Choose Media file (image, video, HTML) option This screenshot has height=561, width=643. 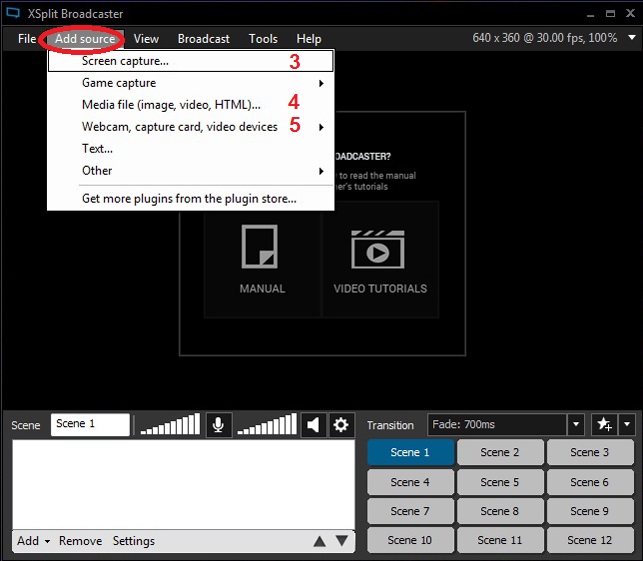tap(170, 104)
